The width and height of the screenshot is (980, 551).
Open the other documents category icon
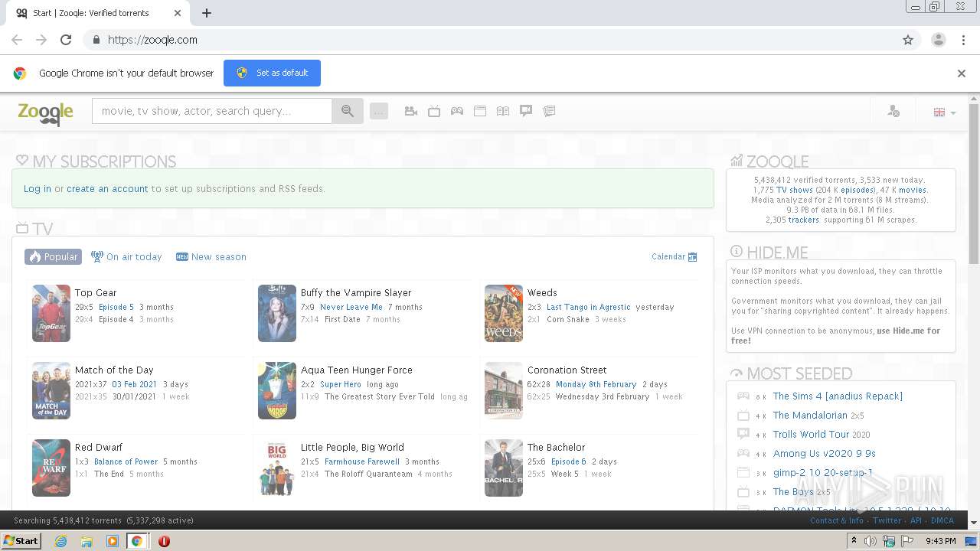click(x=549, y=111)
